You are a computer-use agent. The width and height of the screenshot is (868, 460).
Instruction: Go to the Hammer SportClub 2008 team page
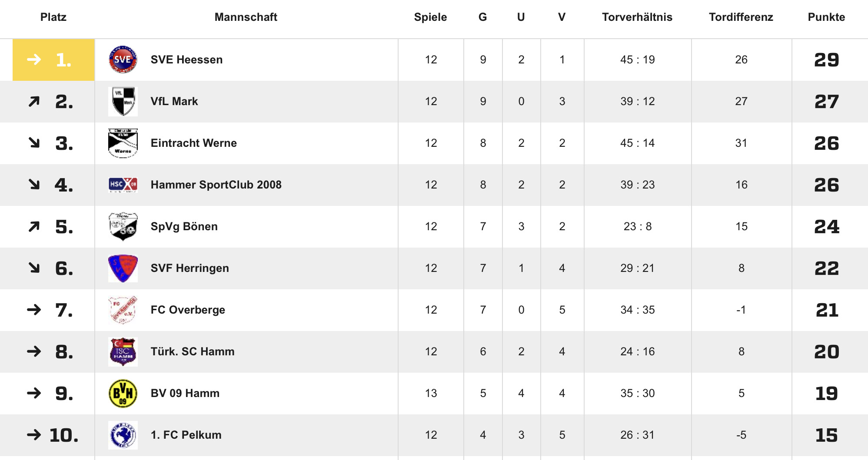(216, 185)
